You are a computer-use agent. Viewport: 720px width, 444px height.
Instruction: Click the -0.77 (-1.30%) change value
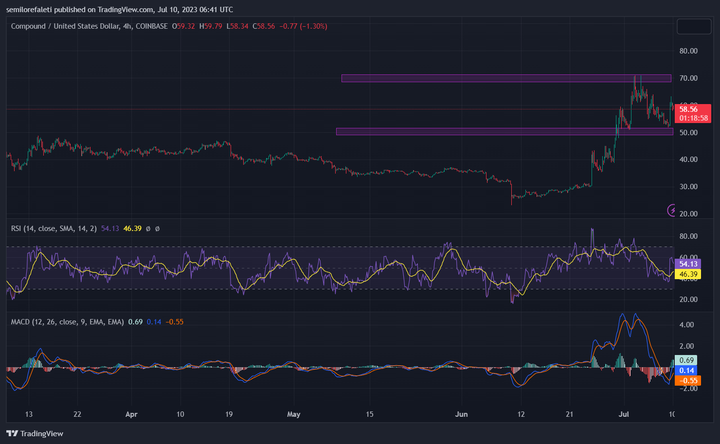pyautogui.click(x=304, y=27)
